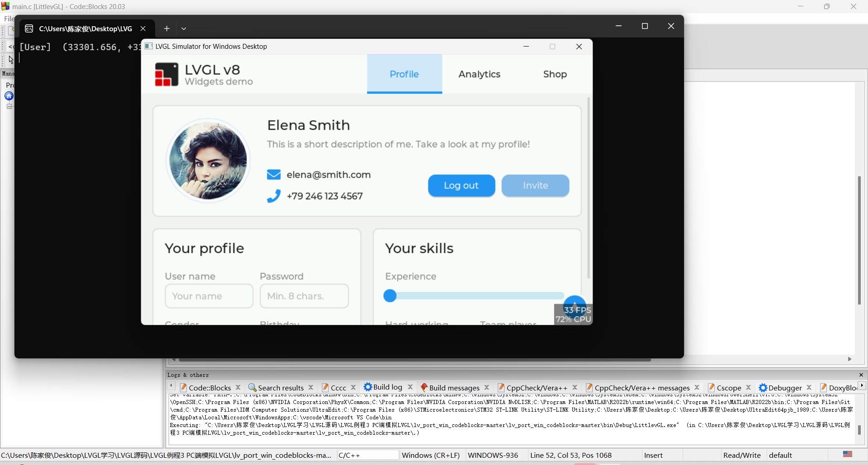Click the Experience slider knob
Viewport: 868px width, 465px height.
pos(390,296)
